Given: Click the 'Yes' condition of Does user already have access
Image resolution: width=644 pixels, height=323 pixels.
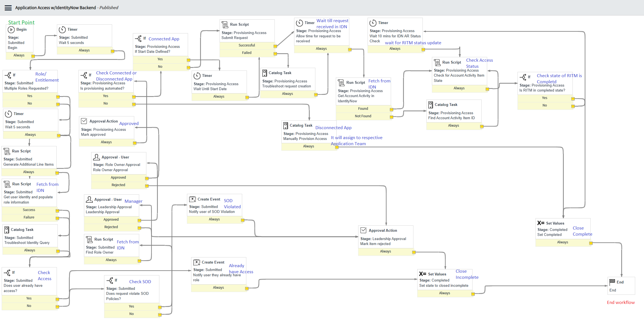Looking at the screenshot, I should click(29, 298).
